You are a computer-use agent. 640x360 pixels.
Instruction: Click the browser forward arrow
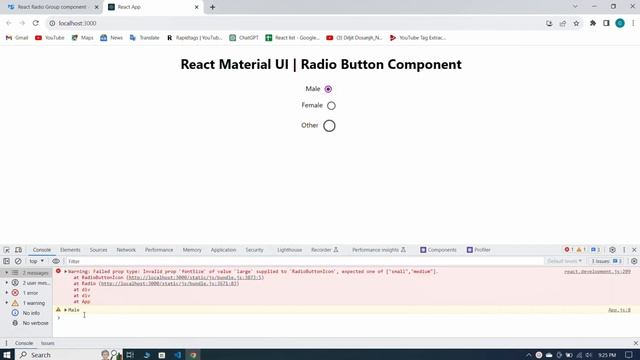click(x=22, y=23)
